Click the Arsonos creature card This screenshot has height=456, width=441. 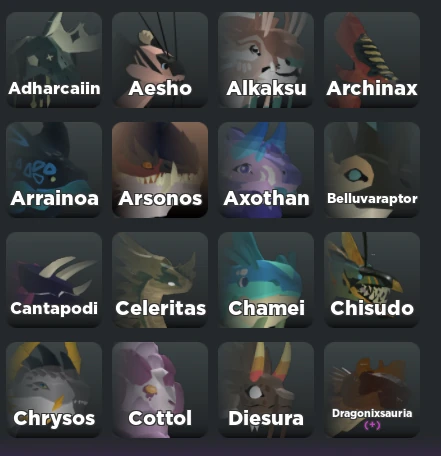click(x=160, y=170)
